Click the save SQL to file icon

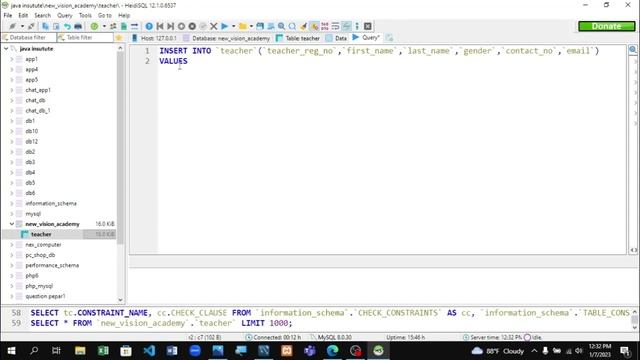(x=260, y=26)
